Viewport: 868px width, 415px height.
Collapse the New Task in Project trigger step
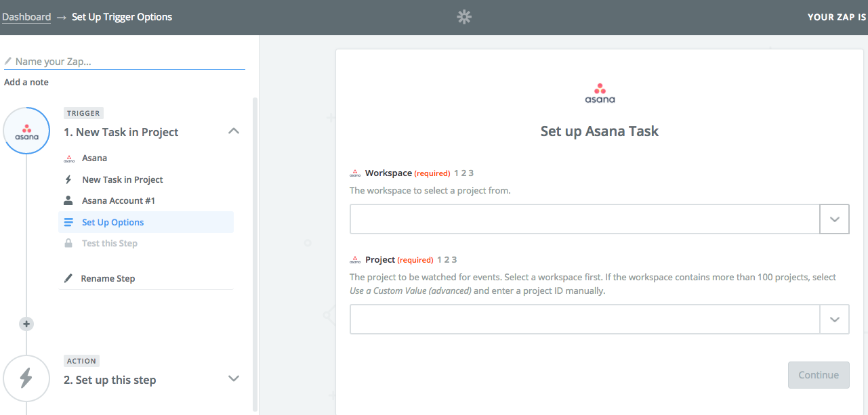point(234,131)
